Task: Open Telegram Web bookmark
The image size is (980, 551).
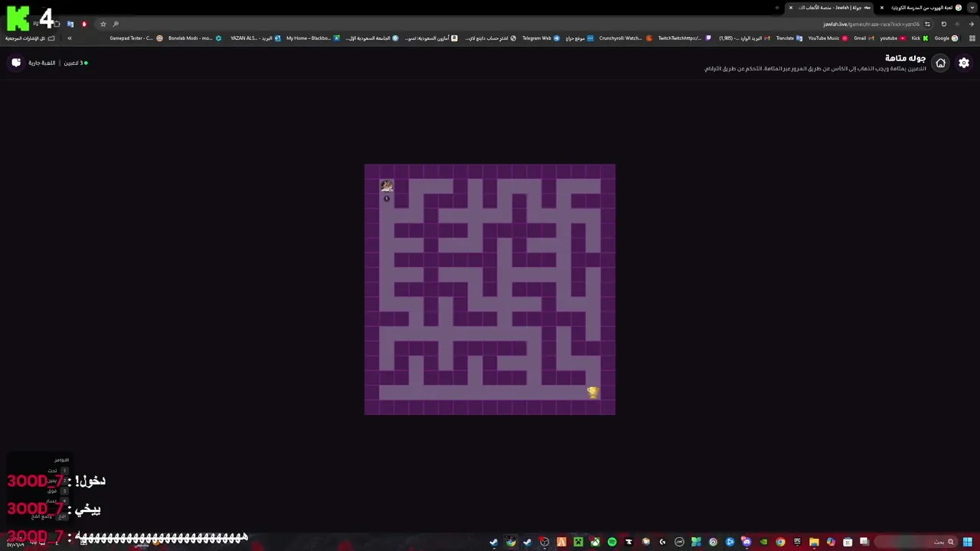Action: 541,38
